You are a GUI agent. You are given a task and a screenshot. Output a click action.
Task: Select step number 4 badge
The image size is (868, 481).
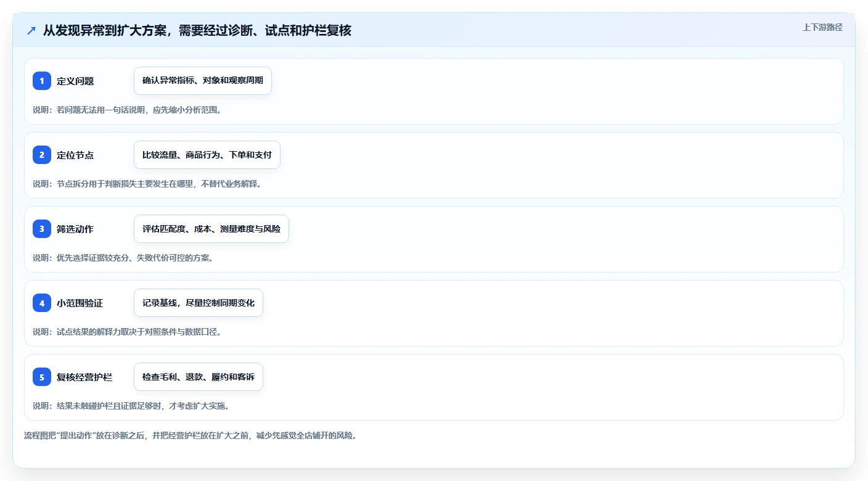pos(42,303)
